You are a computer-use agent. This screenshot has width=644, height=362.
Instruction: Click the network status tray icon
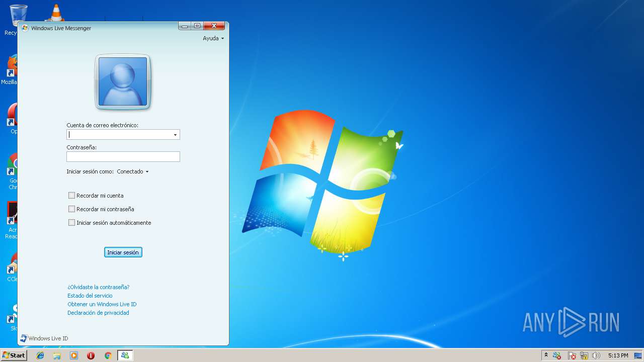pyautogui.click(x=584, y=355)
